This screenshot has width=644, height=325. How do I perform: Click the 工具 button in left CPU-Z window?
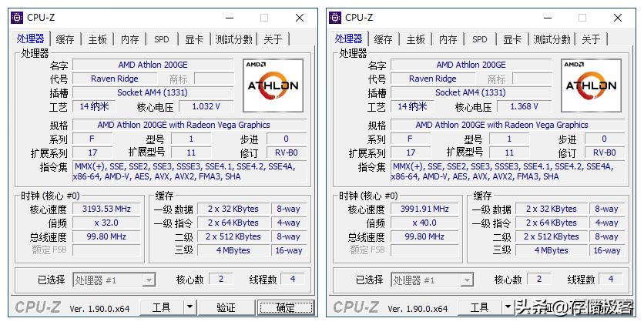click(162, 307)
